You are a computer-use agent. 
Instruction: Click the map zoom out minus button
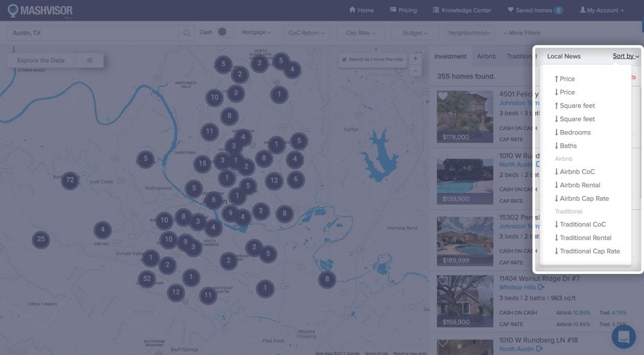(414, 71)
